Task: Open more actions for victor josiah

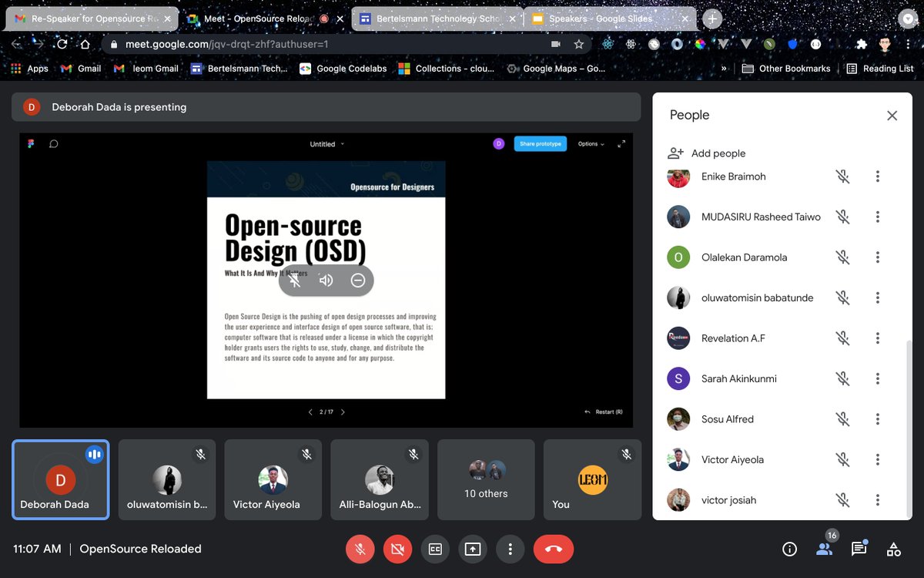Action: [878, 500]
